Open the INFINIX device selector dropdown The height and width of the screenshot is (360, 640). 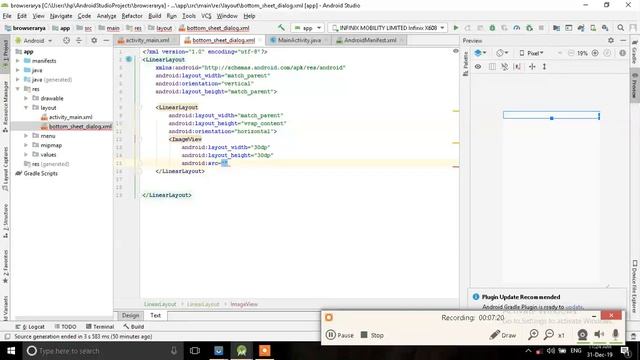pos(388,28)
